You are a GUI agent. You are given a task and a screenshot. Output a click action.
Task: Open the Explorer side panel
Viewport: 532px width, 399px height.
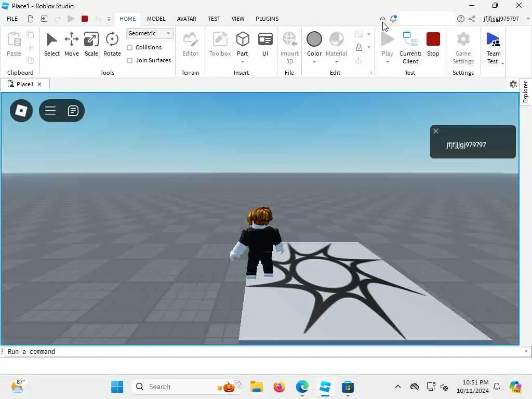526,91
